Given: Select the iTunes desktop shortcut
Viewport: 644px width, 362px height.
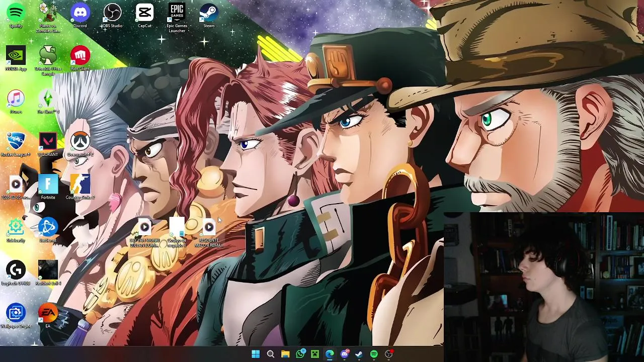Looking at the screenshot, I should (16, 101).
